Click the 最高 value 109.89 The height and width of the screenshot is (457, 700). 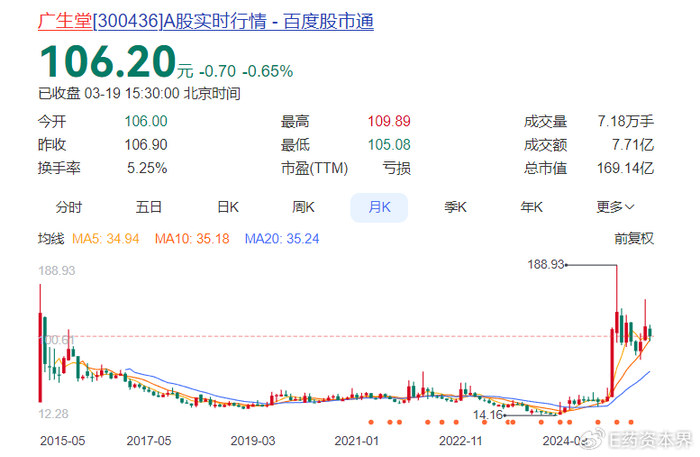389,121
